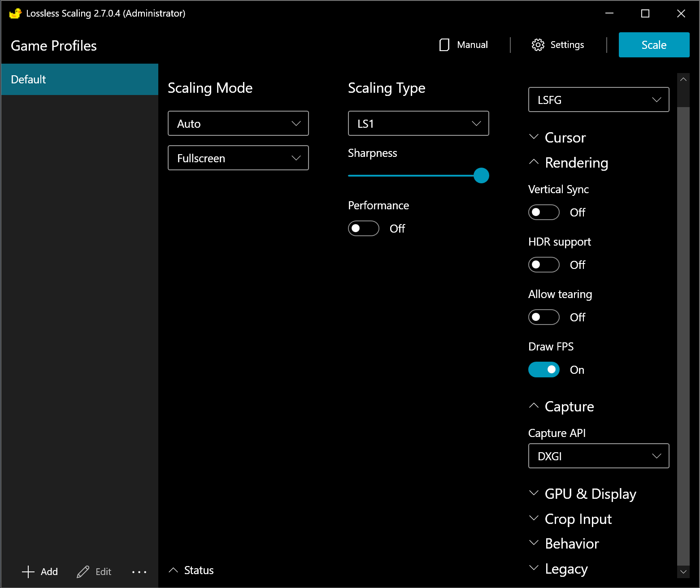
Task: Expand the Behavior section
Action: coord(564,543)
